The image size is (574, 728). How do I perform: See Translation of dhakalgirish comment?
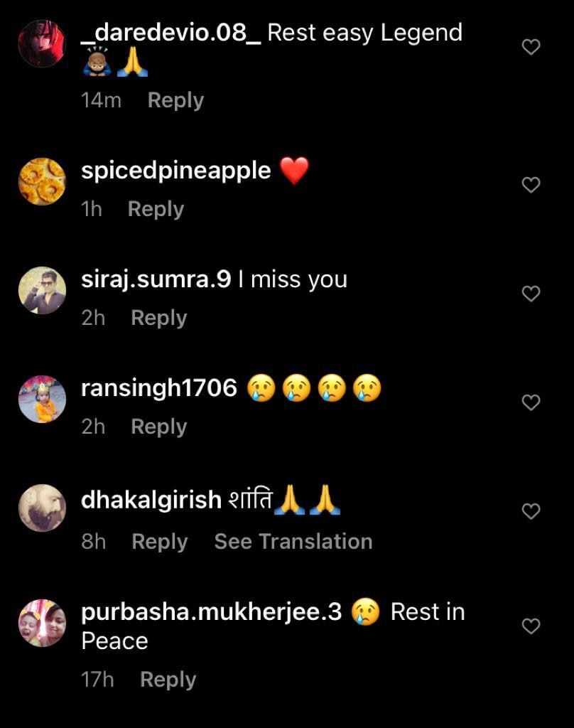coord(293,541)
